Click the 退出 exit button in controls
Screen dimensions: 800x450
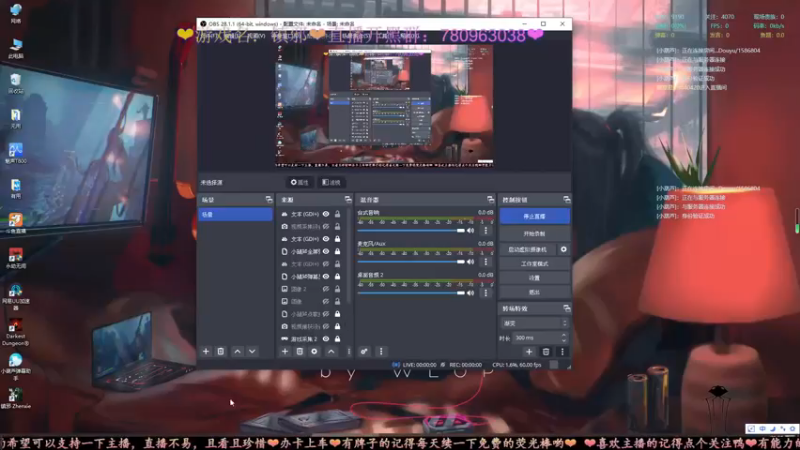[535, 292]
